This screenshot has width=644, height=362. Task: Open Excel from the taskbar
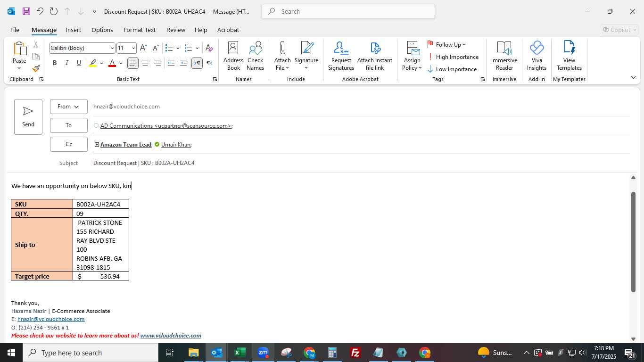[240, 353]
